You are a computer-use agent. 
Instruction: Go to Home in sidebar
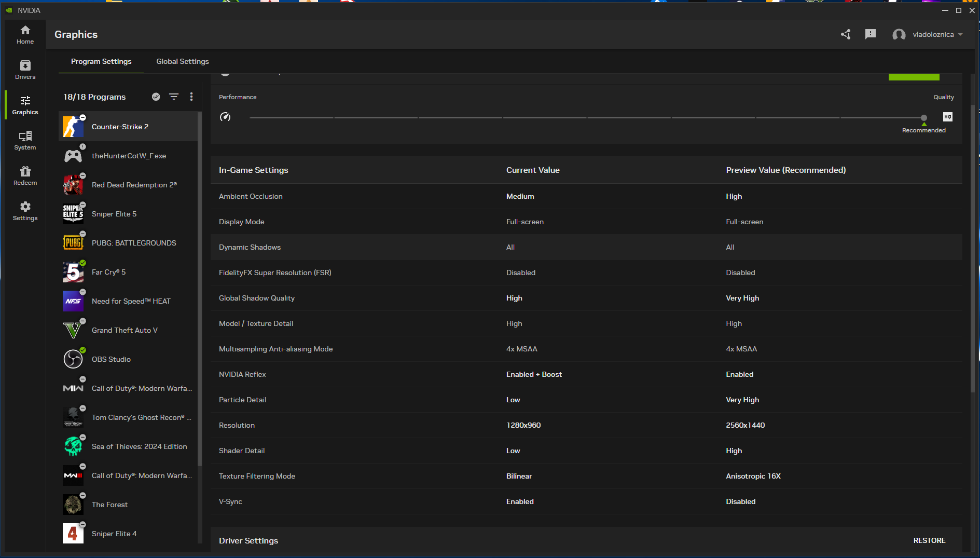(25, 35)
